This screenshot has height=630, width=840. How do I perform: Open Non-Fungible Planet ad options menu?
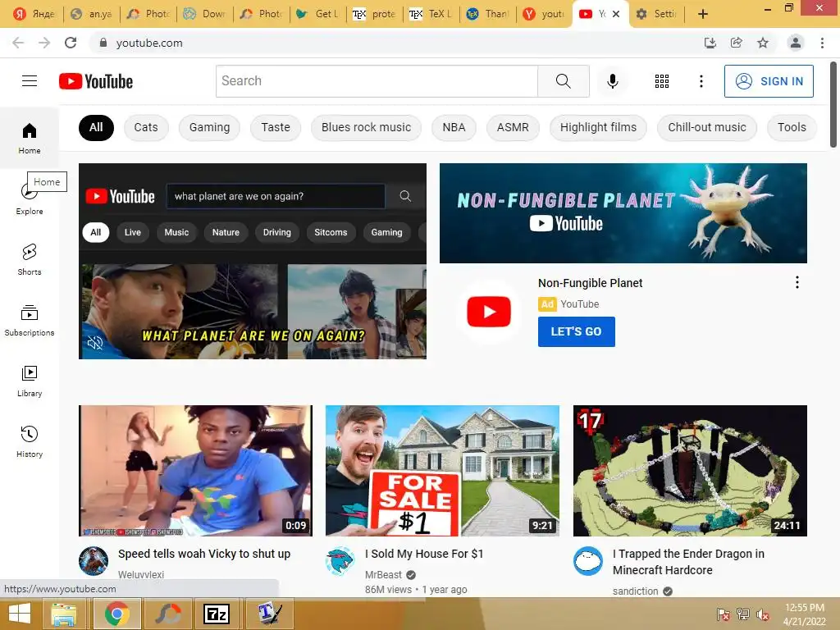(797, 282)
